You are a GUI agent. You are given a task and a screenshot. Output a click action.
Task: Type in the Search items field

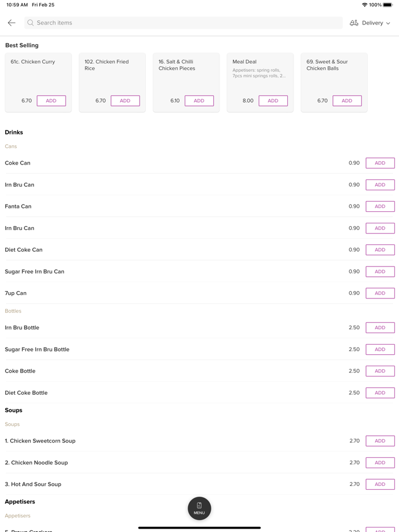tap(182, 23)
